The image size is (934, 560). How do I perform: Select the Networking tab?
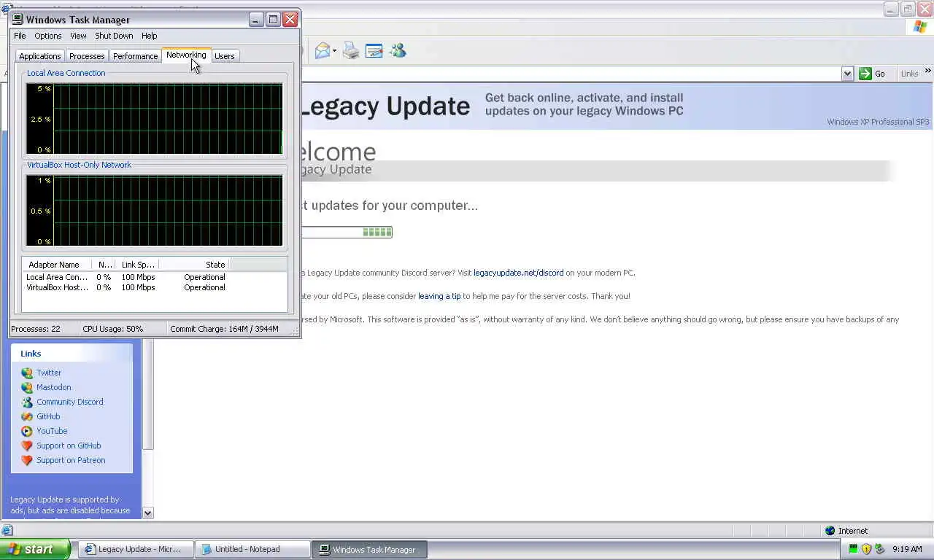coord(186,55)
